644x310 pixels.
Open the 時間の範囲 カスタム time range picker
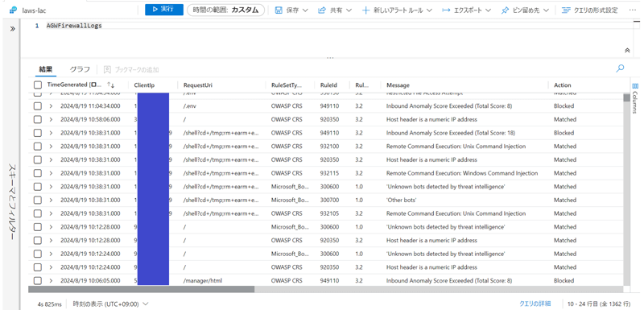tap(225, 10)
